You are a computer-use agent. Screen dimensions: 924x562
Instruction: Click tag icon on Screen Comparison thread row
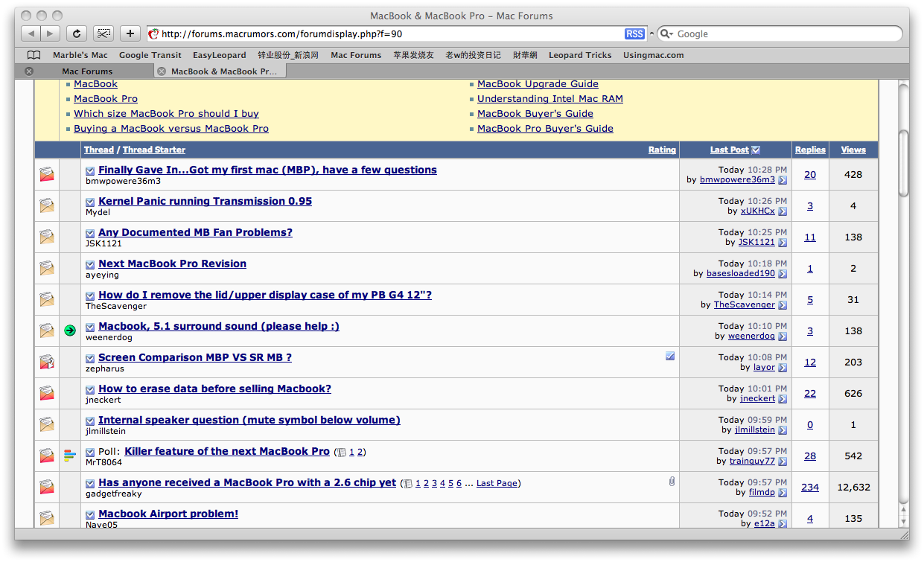[670, 357]
